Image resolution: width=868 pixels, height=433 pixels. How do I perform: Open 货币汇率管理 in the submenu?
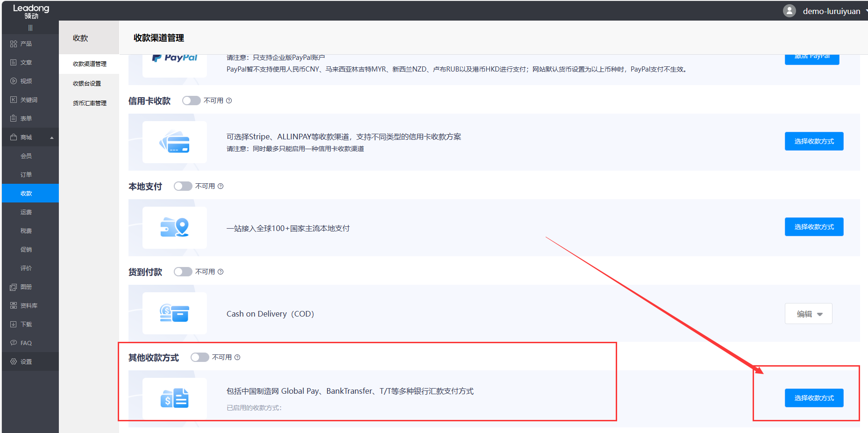pyautogui.click(x=89, y=102)
